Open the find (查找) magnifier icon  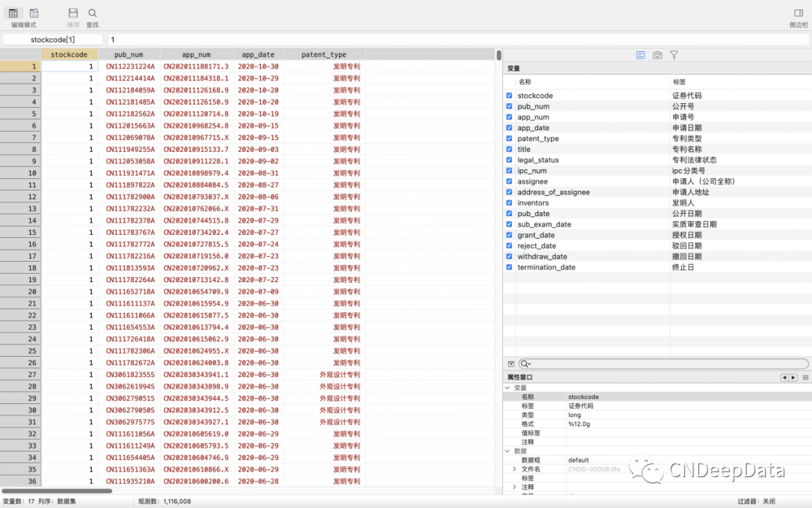92,13
